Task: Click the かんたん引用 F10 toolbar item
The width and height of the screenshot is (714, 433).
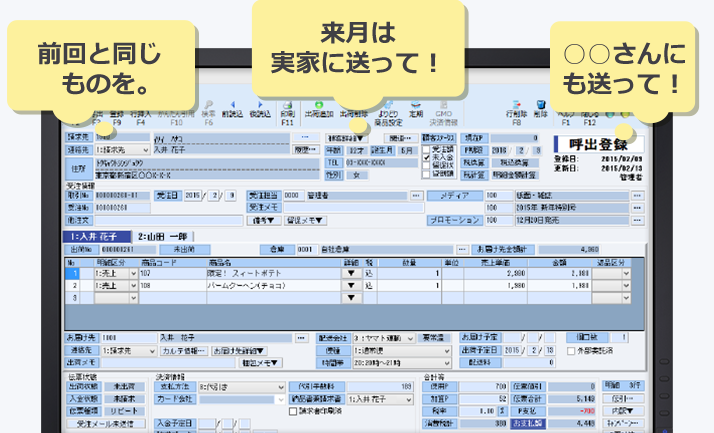Action: (x=176, y=118)
